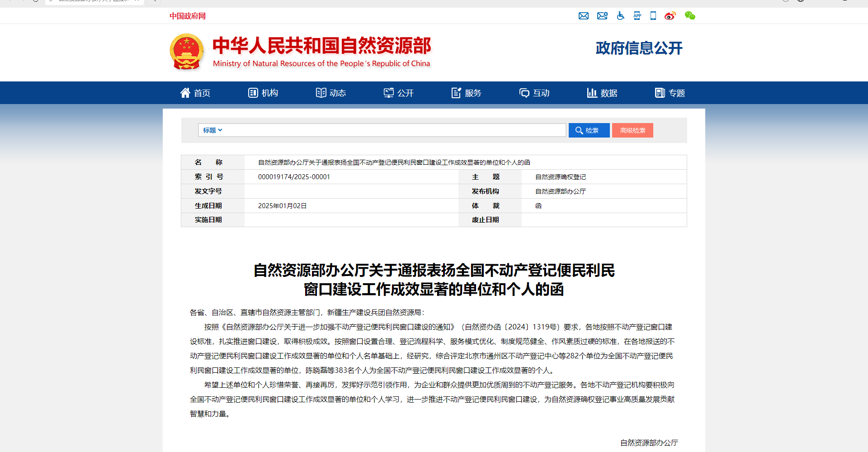
Task: Open the 动态 navigation section
Action: [330, 93]
